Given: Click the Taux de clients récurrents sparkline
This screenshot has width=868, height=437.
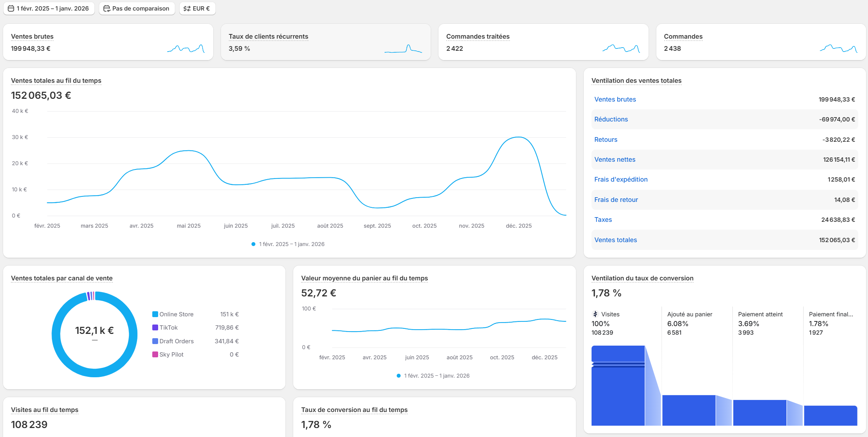Looking at the screenshot, I should pos(403,49).
